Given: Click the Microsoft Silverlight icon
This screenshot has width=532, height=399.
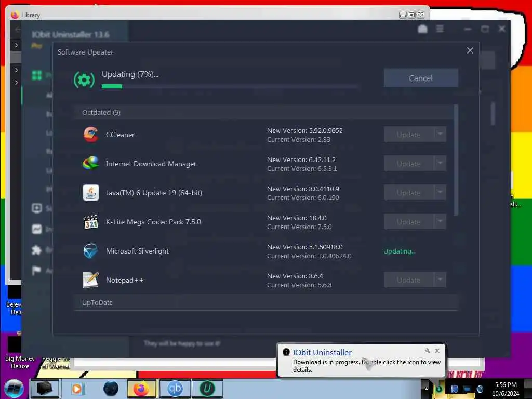Looking at the screenshot, I should [90, 251].
